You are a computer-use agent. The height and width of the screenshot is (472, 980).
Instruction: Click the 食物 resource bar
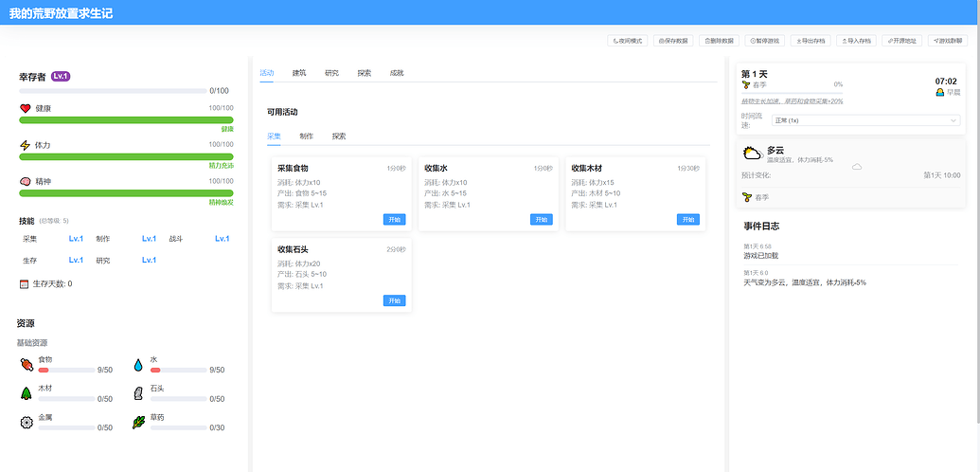(66, 370)
